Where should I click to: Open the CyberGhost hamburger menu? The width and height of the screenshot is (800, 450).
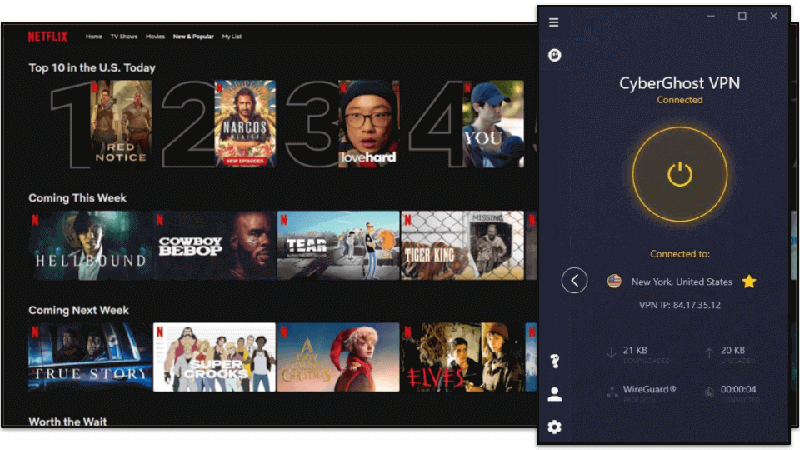point(554,22)
